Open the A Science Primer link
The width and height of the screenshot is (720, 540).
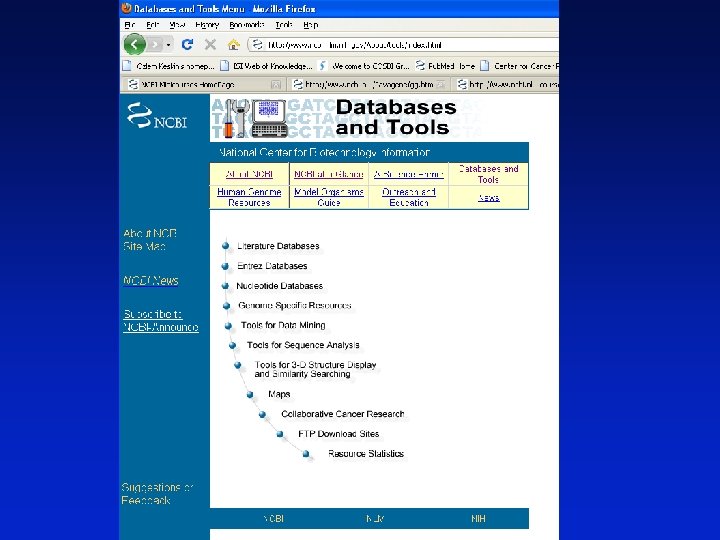point(409,174)
